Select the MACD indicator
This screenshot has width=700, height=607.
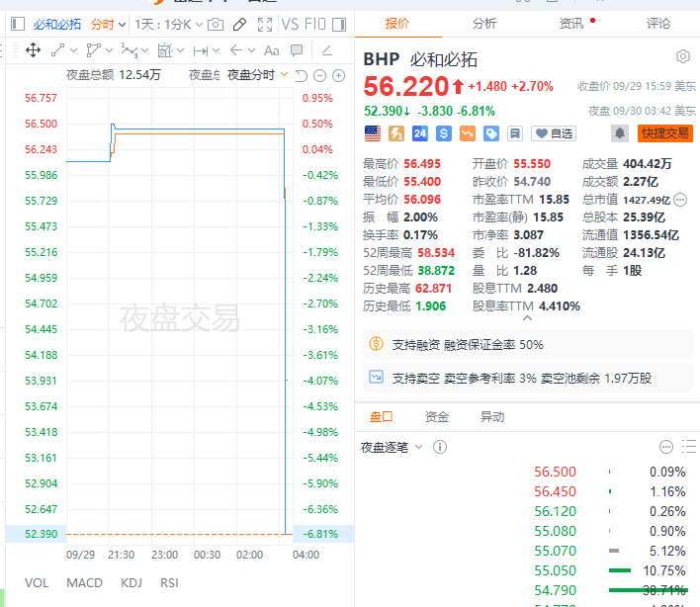coord(84,583)
